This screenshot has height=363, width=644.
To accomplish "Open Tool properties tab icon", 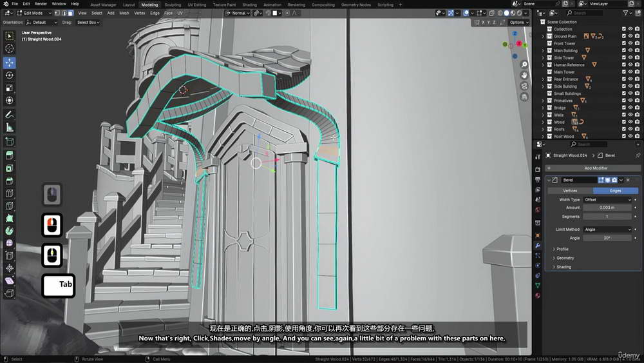I will click(x=538, y=157).
